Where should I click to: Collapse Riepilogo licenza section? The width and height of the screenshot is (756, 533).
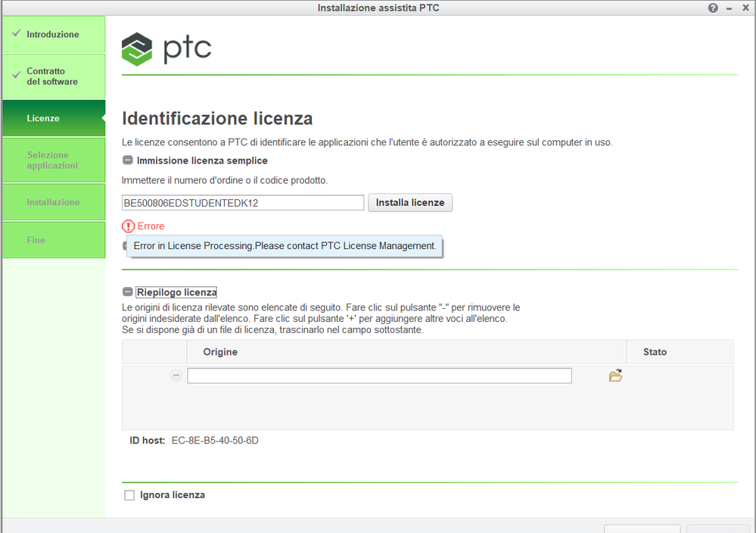pos(127,291)
